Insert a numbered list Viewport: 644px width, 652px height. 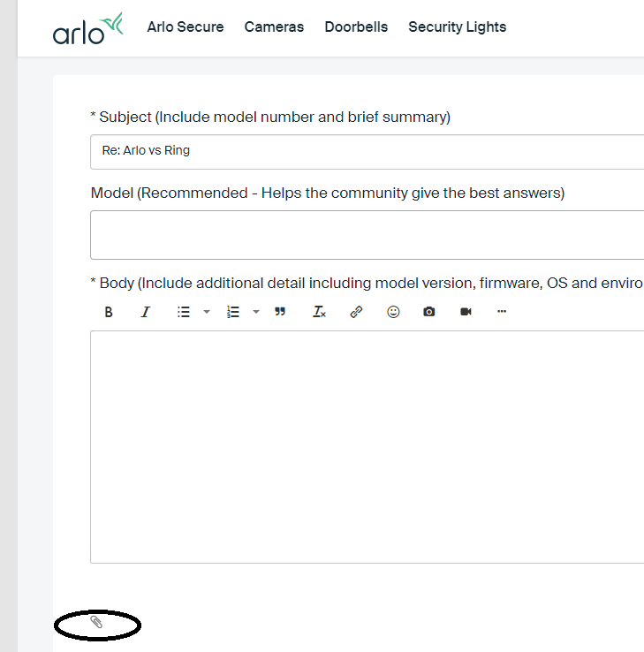tap(233, 312)
